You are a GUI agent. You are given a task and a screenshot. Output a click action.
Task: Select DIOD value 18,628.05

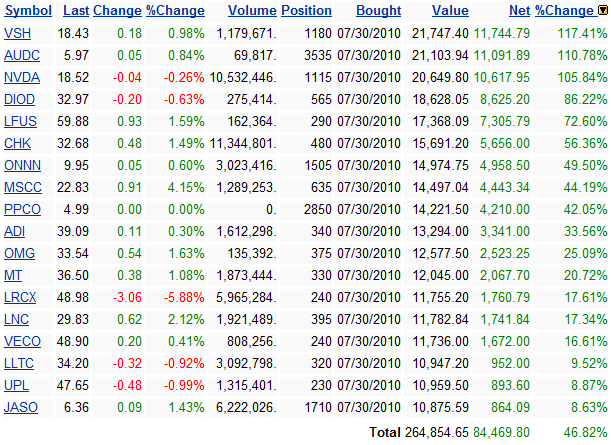pos(440,100)
